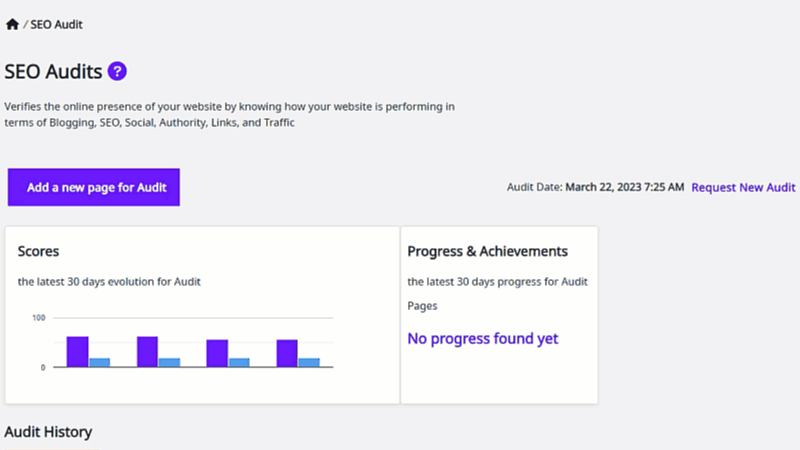Select the Scores card heading
The image size is (800, 450).
coord(38,252)
